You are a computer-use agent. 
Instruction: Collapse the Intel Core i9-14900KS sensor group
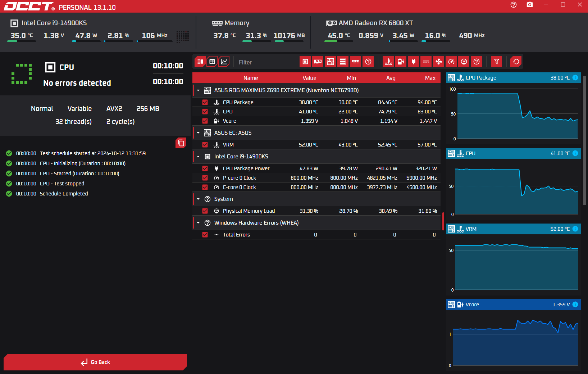coord(198,157)
